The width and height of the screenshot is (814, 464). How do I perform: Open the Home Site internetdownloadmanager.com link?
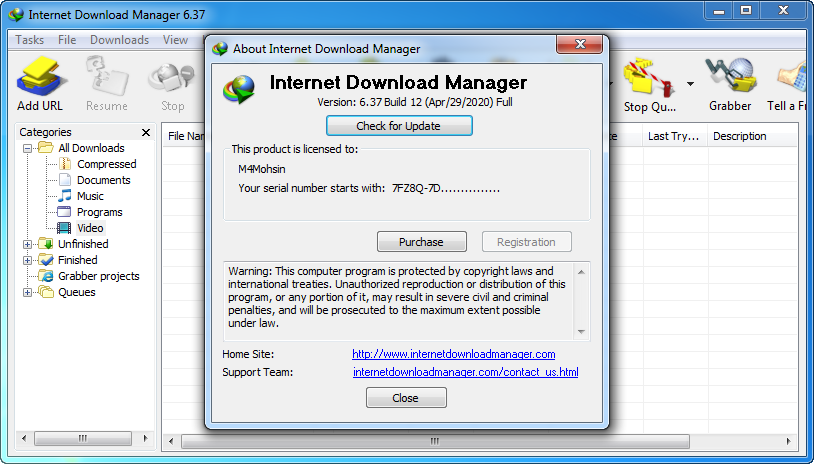[x=453, y=354]
